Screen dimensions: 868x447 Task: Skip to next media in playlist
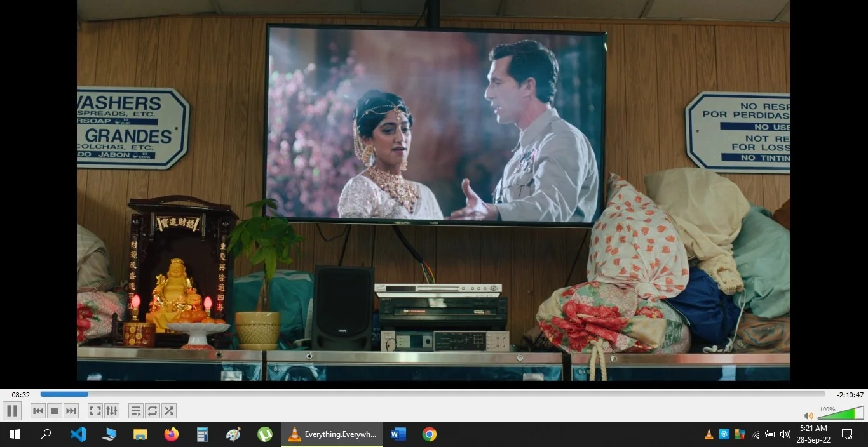point(71,411)
